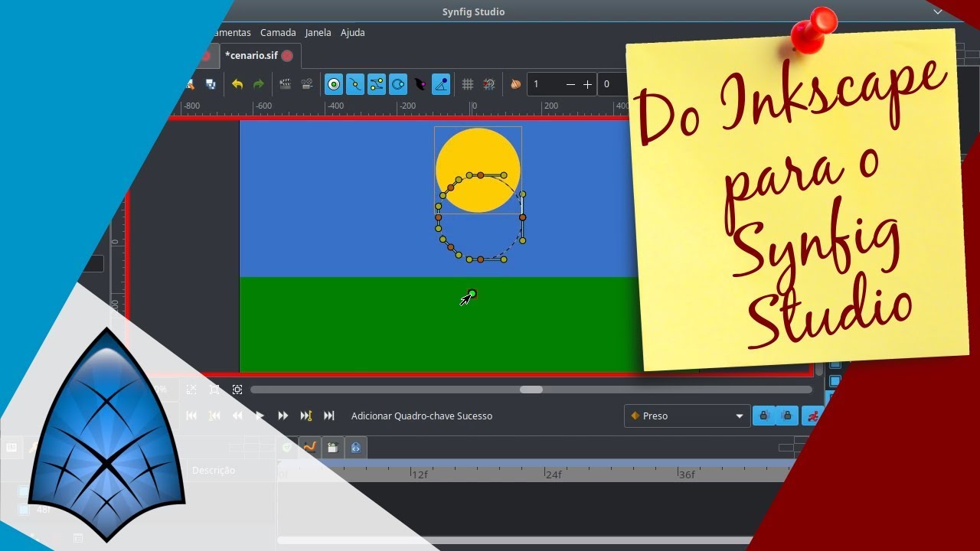Click the Synfig Studio window title

point(473,11)
